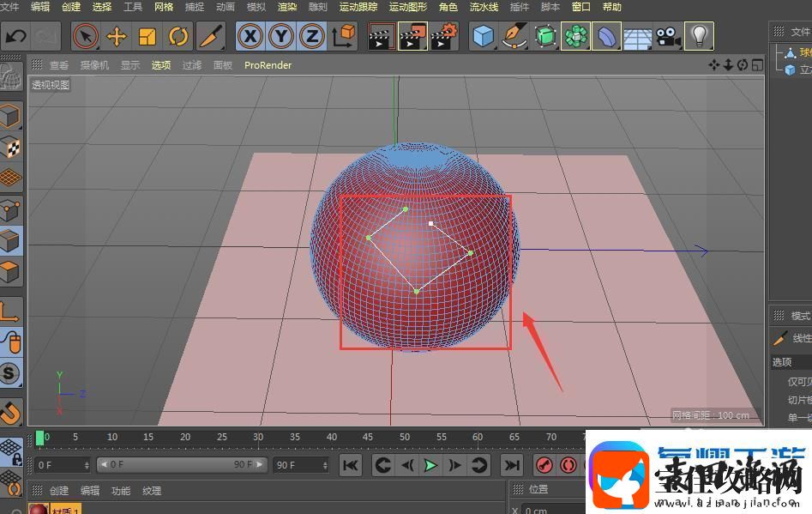Switch to Points mode
Viewport: 812px width, 514px height.
11,209
